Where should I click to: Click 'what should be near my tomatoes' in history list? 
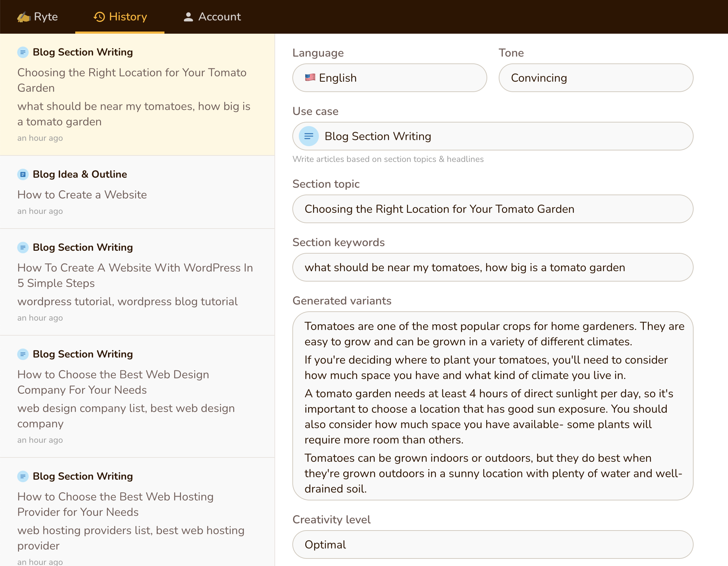134,114
